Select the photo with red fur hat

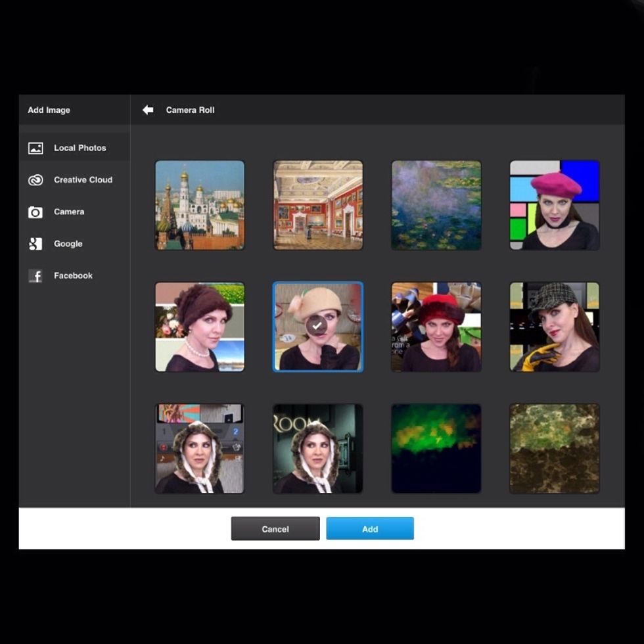[x=436, y=327]
